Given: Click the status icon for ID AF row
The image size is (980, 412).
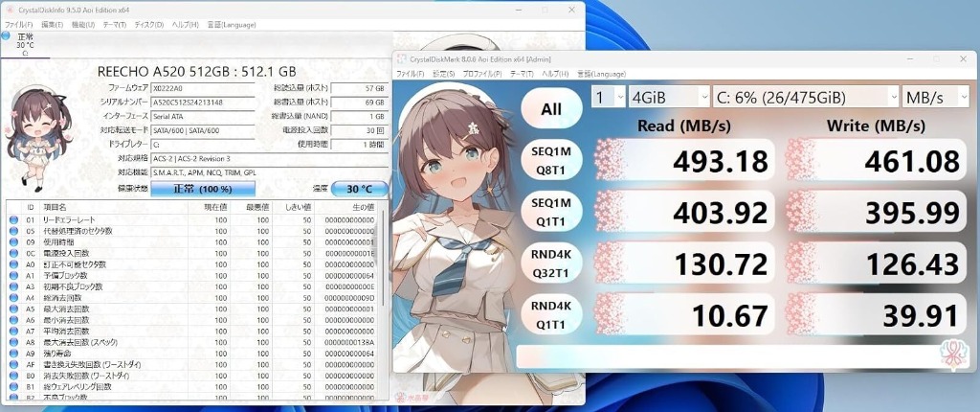Looking at the screenshot, I should [x=13, y=364].
